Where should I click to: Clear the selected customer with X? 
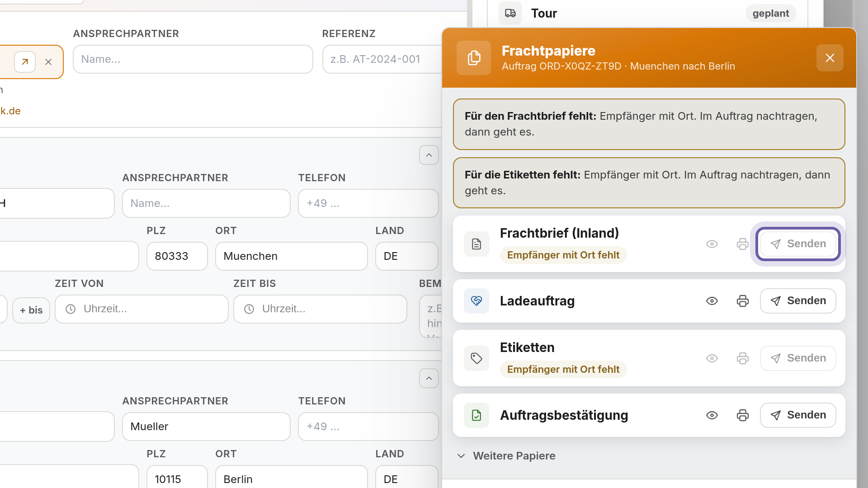point(48,62)
